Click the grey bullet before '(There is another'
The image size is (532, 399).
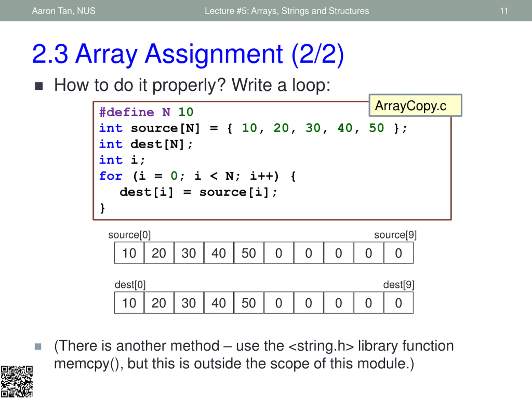(x=38, y=347)
